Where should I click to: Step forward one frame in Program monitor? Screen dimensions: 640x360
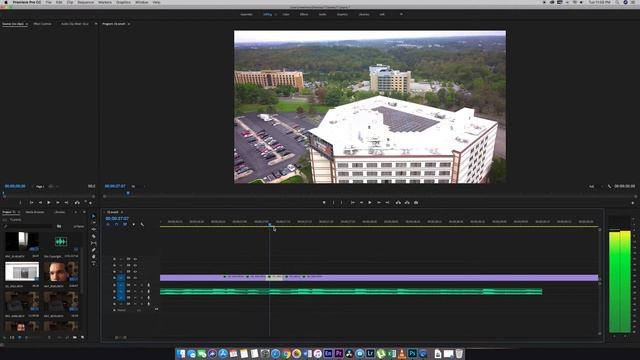(x=379, y=202)
